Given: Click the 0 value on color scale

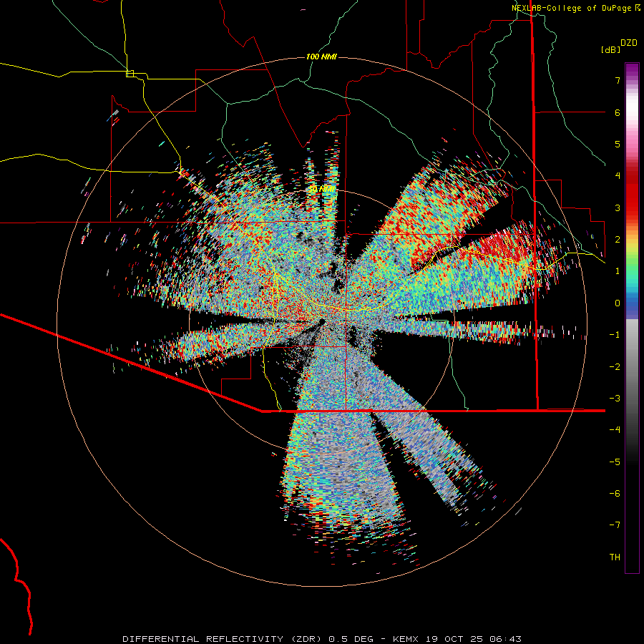Looking at the screenshot, I should click(618, 303).
